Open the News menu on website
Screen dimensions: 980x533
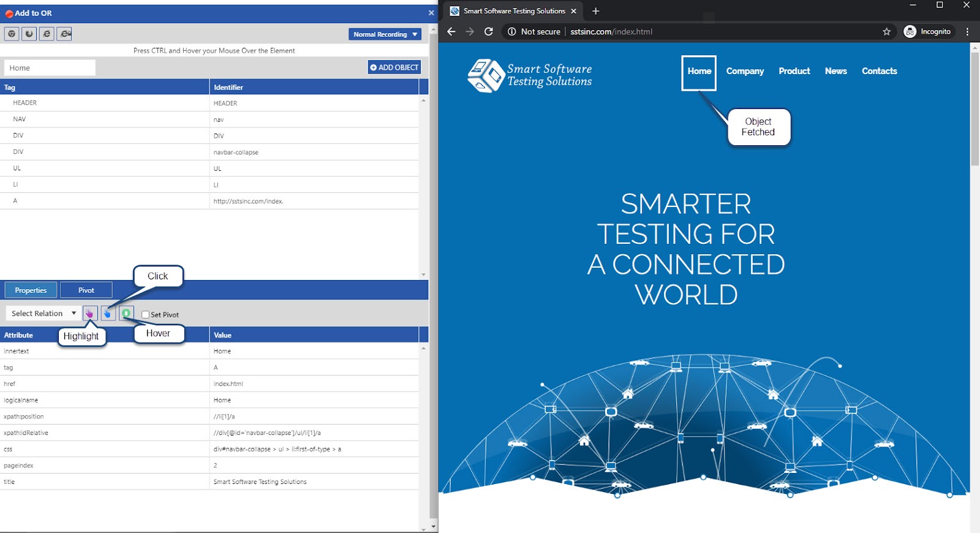click(835, 71)
